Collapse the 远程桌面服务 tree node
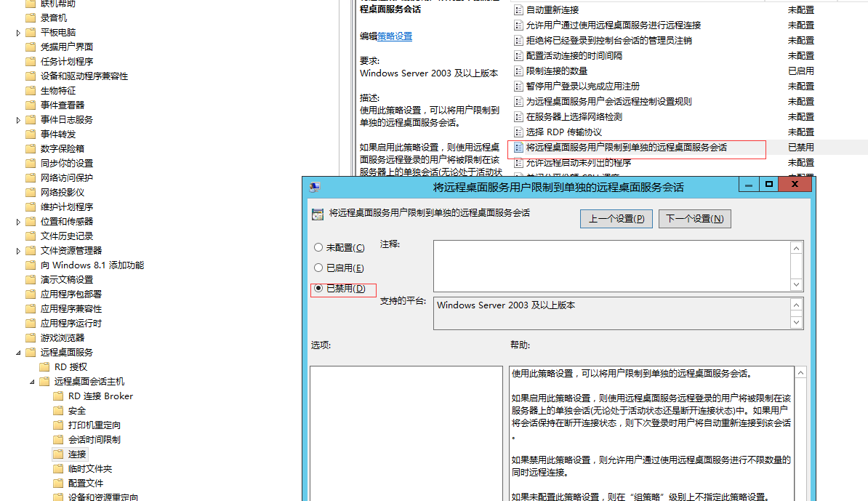 tap(18, 353)
